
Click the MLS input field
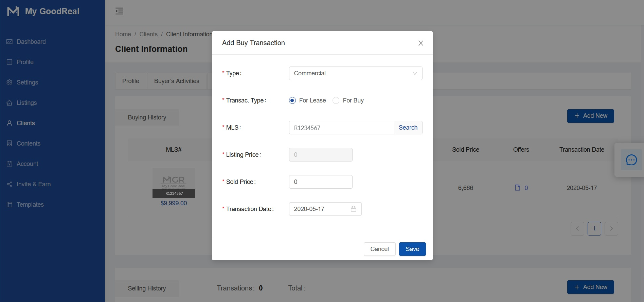click(x=341, y=128)
